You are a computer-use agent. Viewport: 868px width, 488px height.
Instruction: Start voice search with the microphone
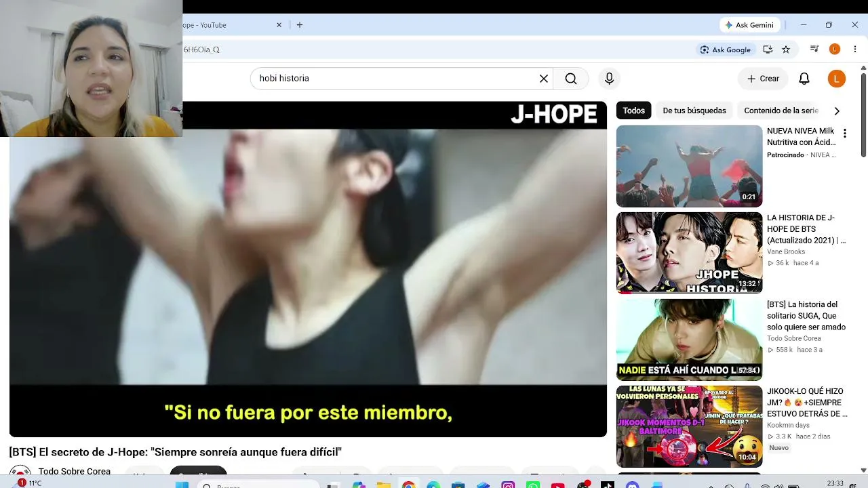[609, 79]
